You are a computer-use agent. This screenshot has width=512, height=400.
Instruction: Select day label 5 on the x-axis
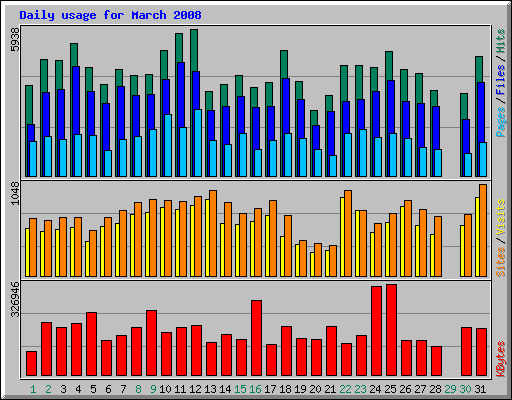click(93, 389)
